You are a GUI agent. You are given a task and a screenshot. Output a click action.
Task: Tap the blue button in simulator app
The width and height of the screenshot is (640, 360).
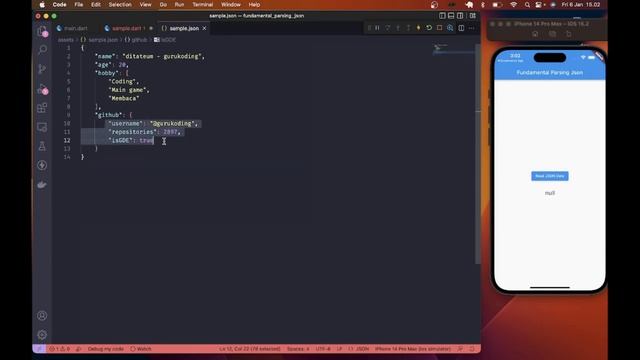click(550, 176)
